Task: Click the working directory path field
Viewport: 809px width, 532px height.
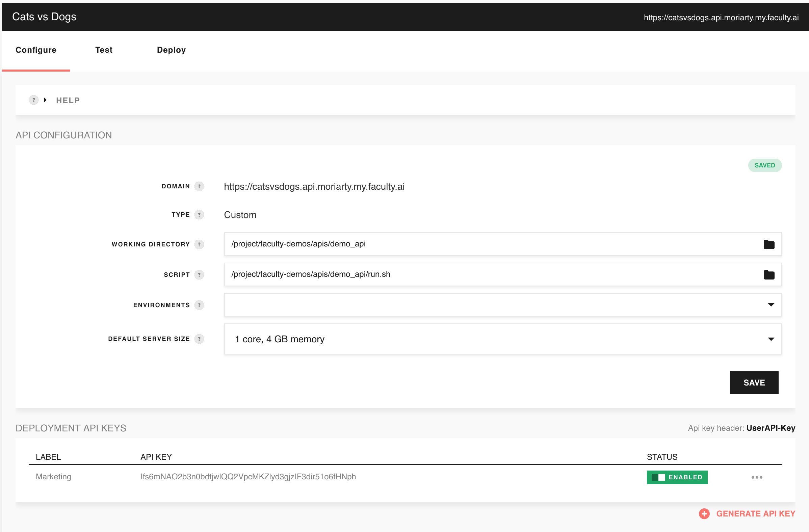Action: point(476,244)
